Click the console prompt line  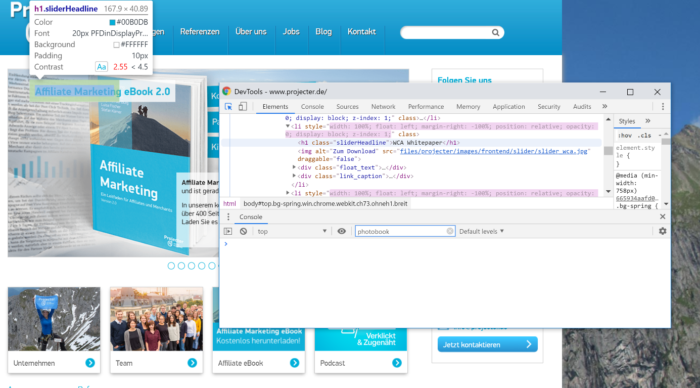point(445,244)
